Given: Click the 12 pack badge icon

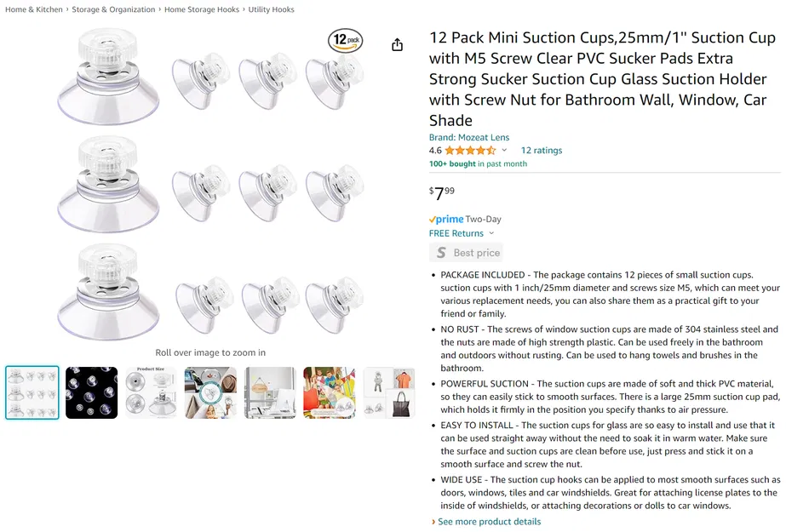Looking at the screenshot, I should pos(346,40).
